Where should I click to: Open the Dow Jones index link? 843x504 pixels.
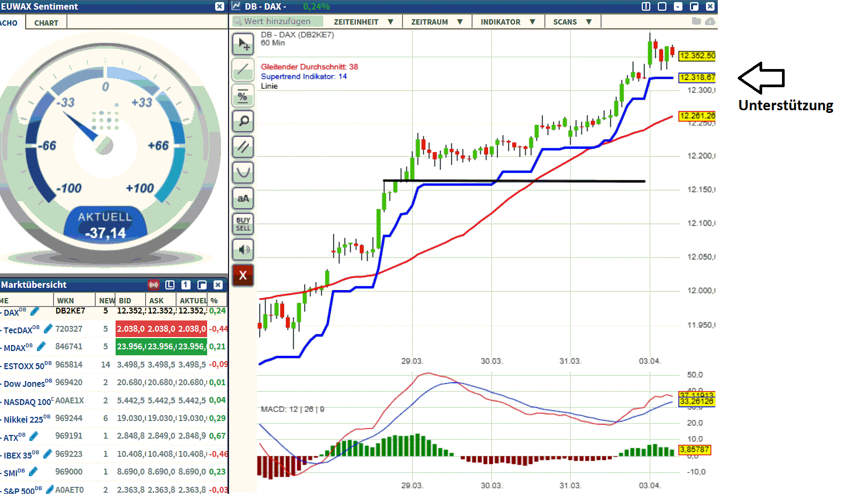27,383
